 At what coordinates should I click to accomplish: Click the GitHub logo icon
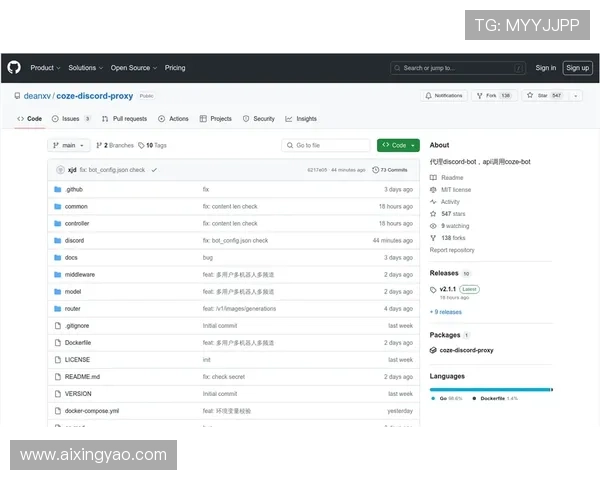[x=14, y=68]
